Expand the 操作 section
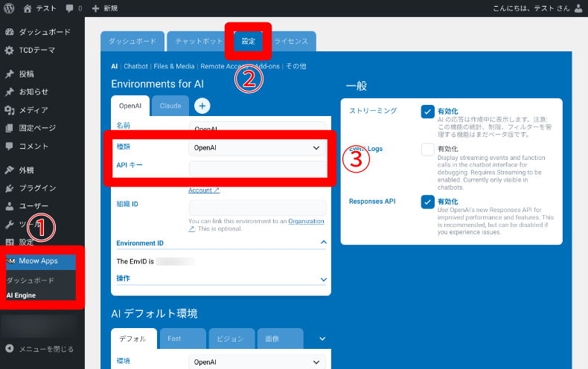The image size is (588, 369). 324,280
